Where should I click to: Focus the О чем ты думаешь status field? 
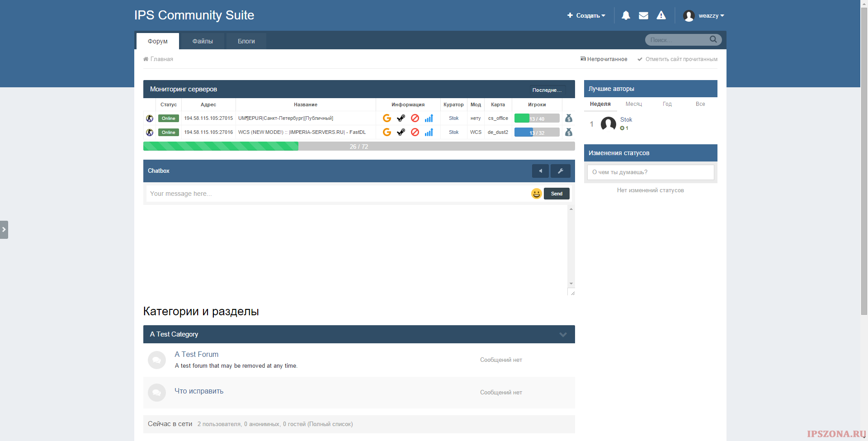(651, 172)
